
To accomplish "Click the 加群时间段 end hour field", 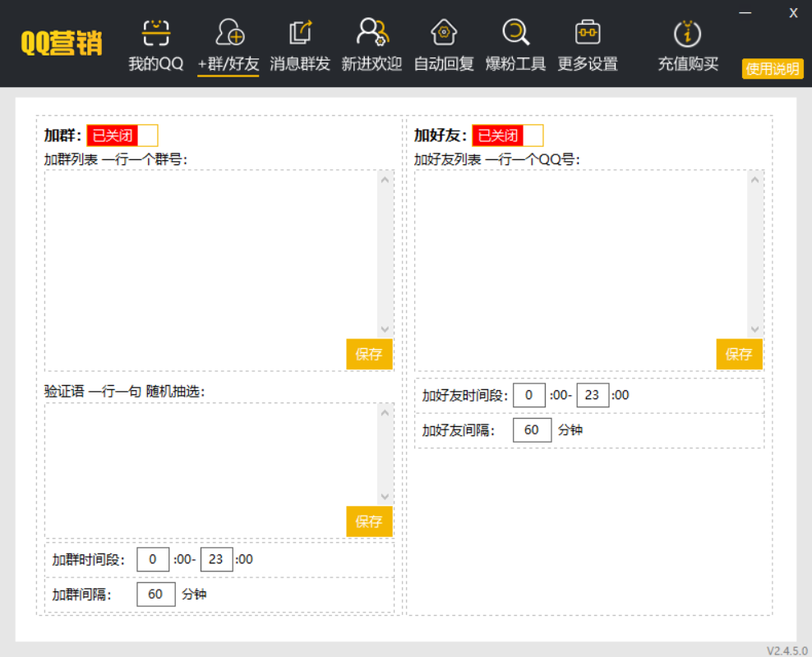I will point(216,559).
